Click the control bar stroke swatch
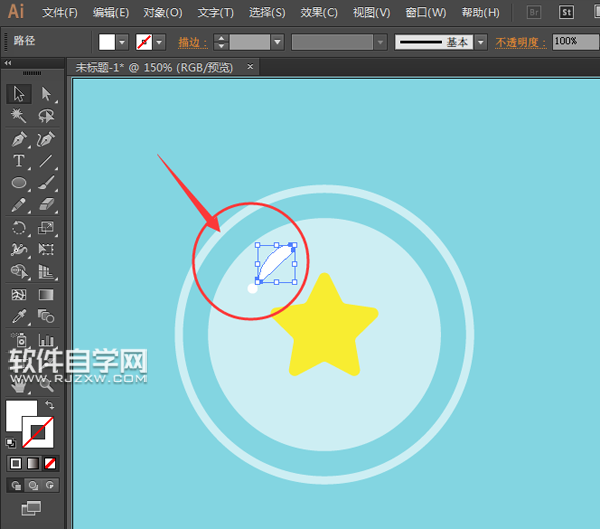Image resolution: width=600 pixels, height=529 pixels. pyautogui.click(x=144, y=42)
